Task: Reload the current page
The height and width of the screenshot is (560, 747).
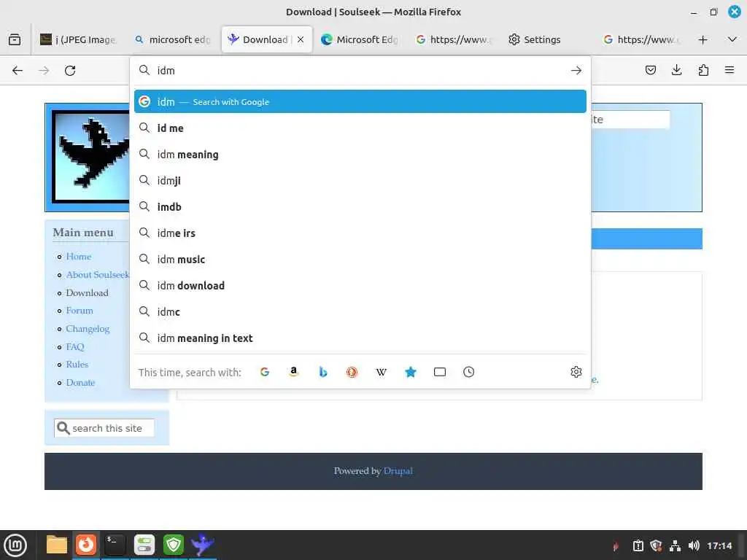Action: (70, 71)
